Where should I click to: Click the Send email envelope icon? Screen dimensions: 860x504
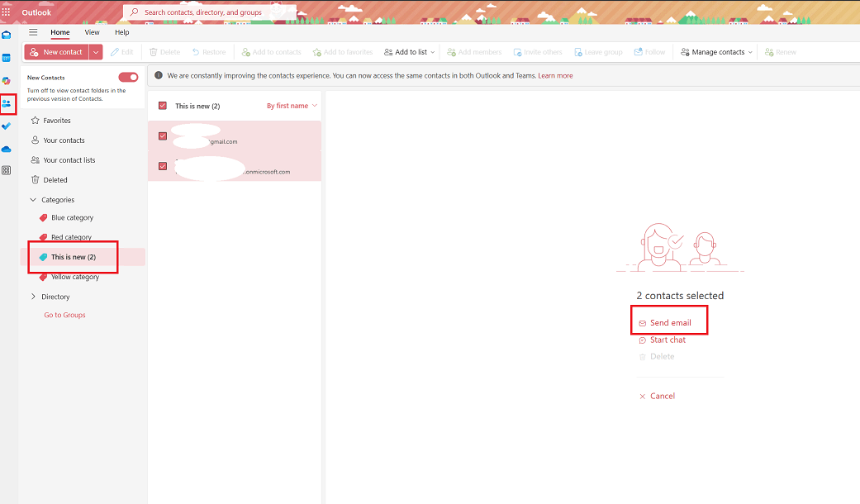pyautogui.click(x=642, y=323)
